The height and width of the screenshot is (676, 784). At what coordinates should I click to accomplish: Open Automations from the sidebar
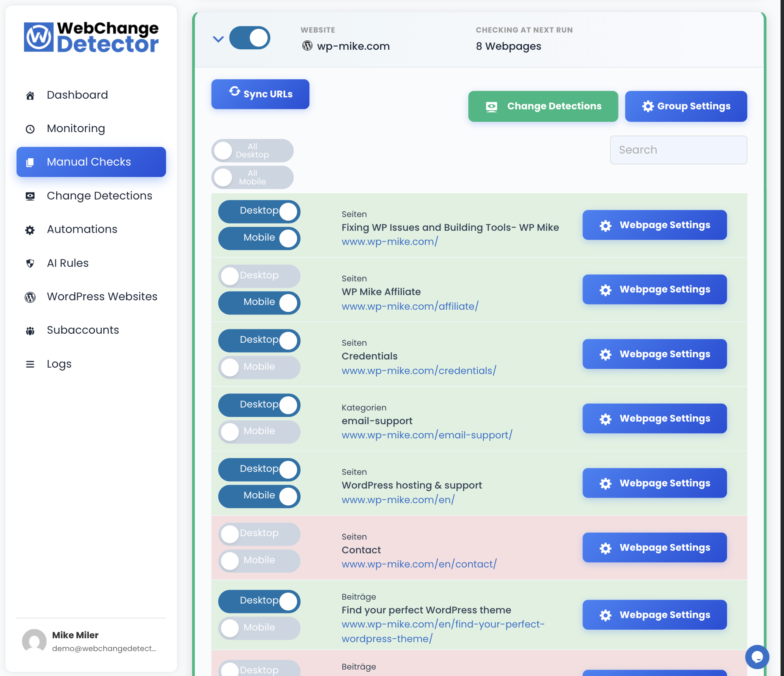(x=91, y=229)
